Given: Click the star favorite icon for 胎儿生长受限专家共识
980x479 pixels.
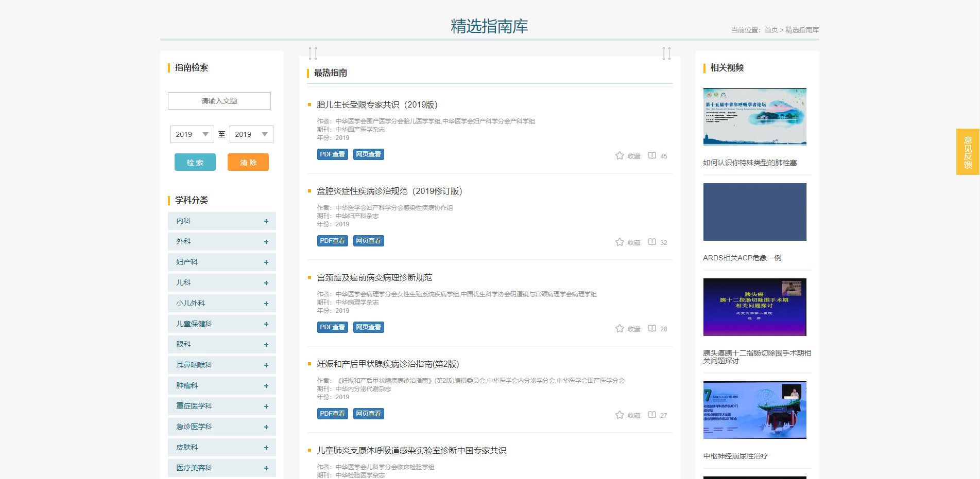Looking at the screenshot, I should [619, 155].
